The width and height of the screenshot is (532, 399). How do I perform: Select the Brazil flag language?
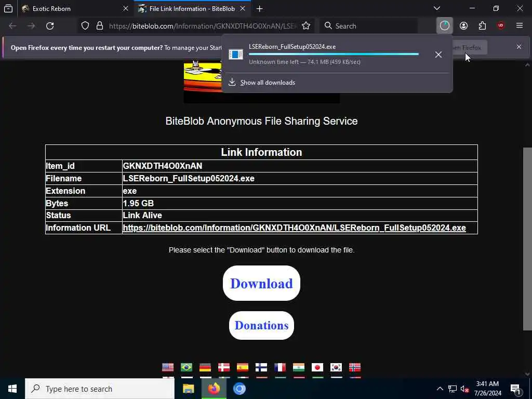(x=187, y=367)
